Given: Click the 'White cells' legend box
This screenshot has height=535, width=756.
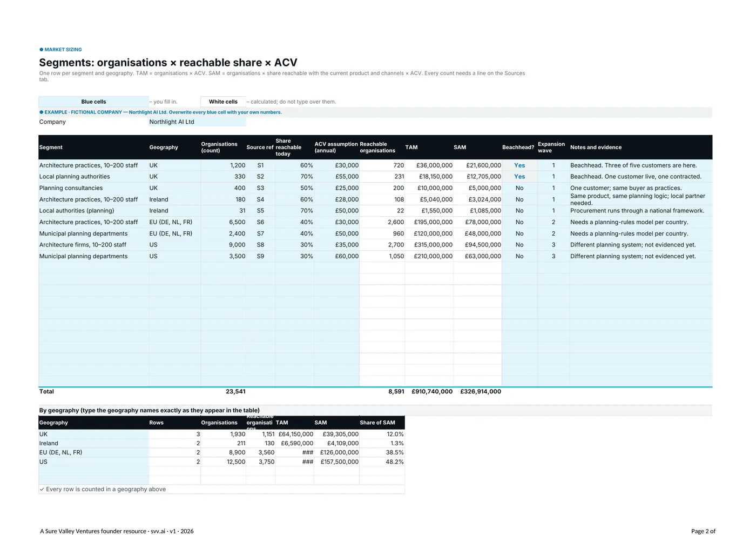Looking at the screenshot, I should [223, 102].
